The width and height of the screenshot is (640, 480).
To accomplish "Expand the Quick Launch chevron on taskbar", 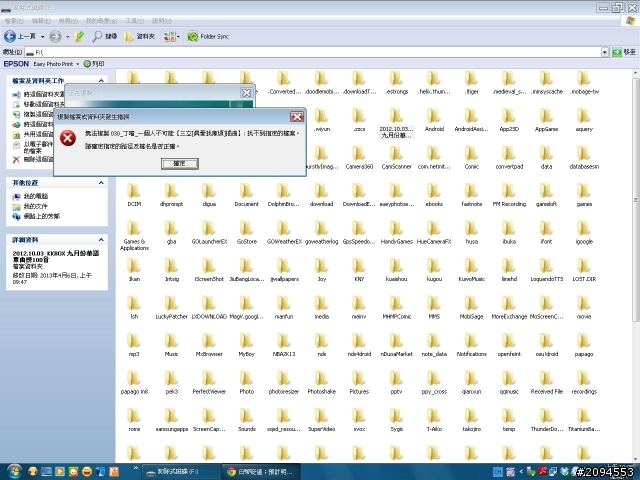I will pos(135,468).
